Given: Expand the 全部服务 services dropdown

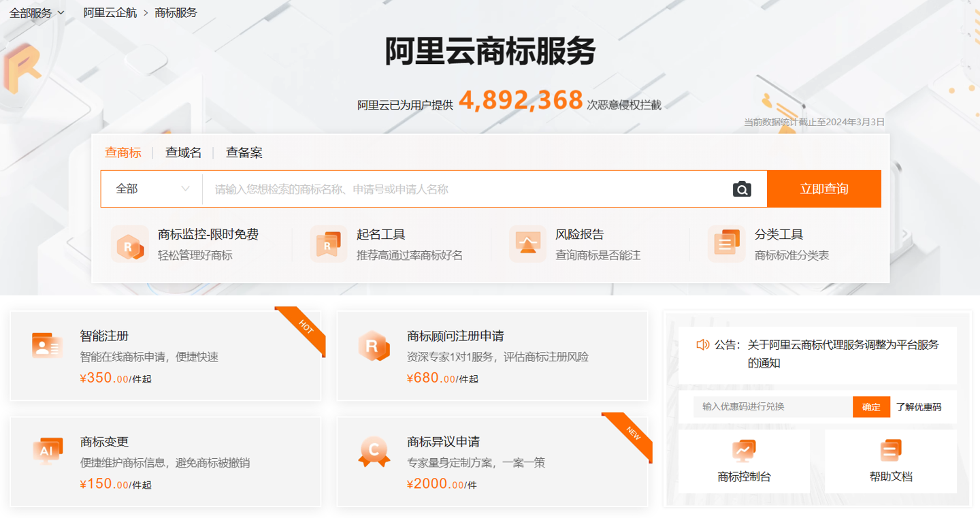Looking at the screenshot, I should (35, 12).
